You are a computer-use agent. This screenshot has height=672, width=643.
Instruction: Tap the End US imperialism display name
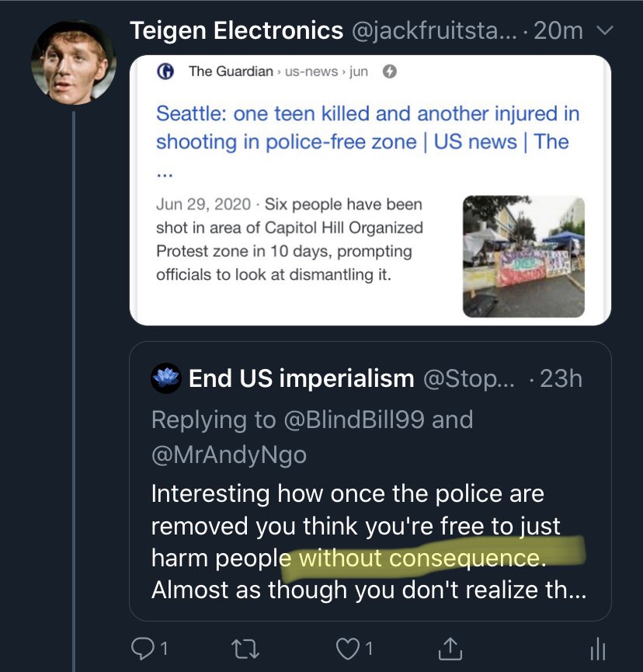pyautogui.click(x=301, y=378)
